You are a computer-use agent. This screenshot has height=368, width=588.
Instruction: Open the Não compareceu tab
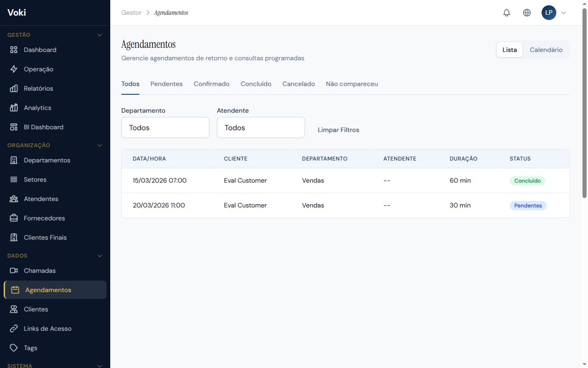(352, 84)
